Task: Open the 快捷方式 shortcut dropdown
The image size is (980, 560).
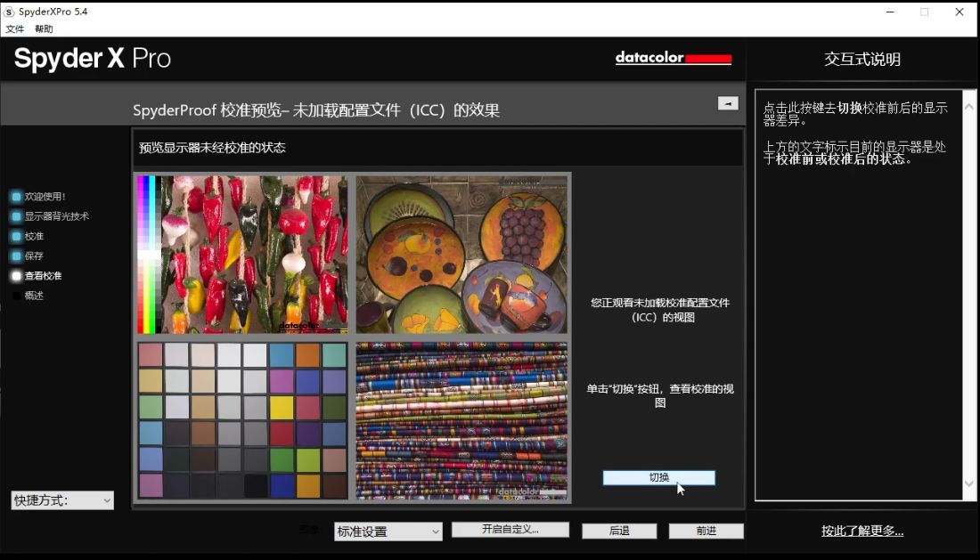Action: (x=62, y=500)
